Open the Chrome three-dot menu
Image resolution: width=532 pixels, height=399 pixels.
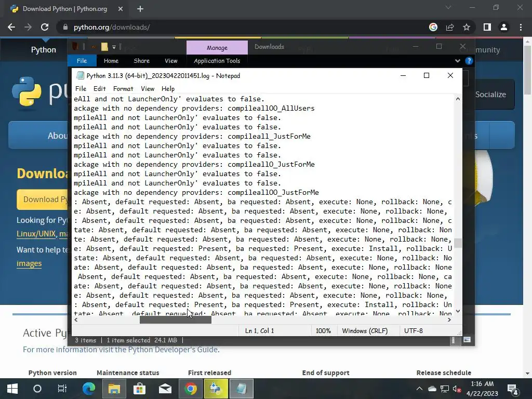coord(521,27)
